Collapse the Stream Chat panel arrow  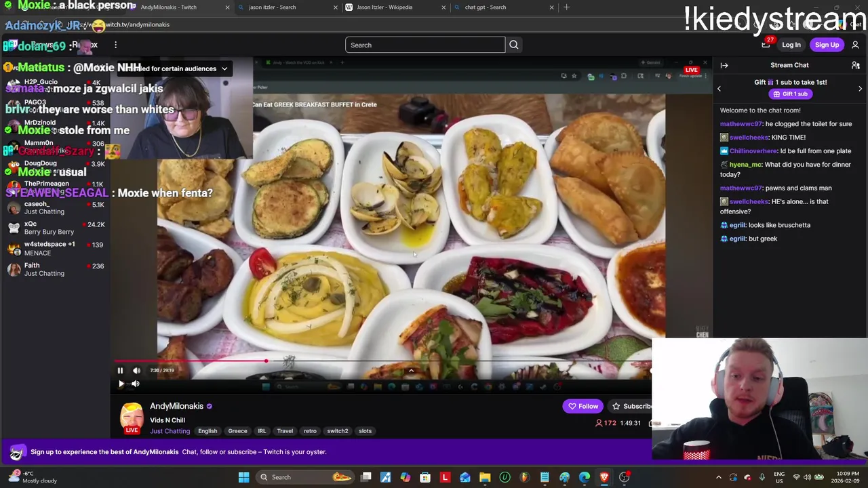pos(724,65)
